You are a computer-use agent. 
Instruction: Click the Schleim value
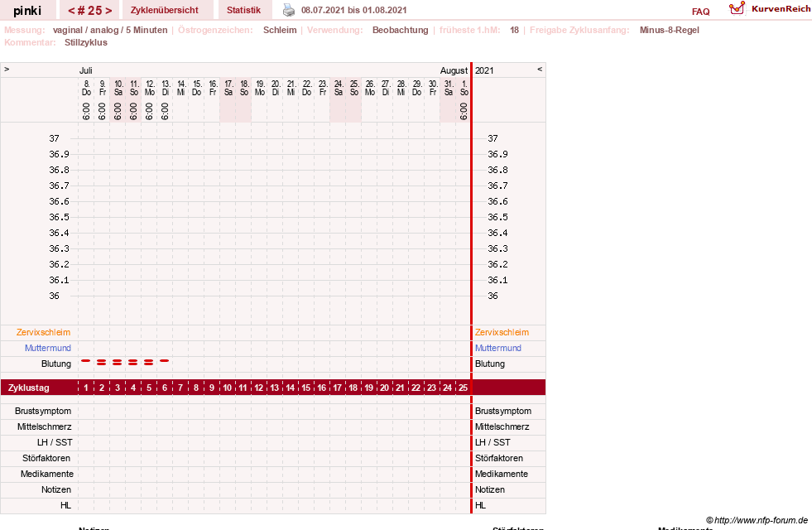pos(280,30)
